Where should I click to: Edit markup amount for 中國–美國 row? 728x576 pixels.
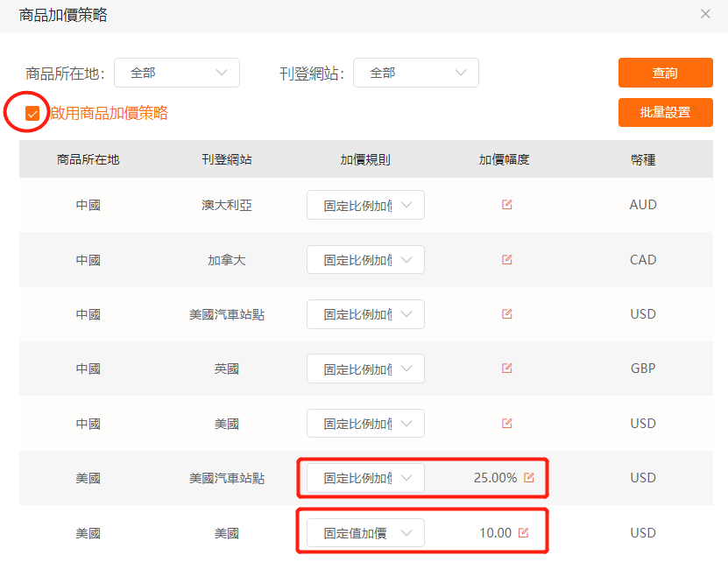pos(506,424)
